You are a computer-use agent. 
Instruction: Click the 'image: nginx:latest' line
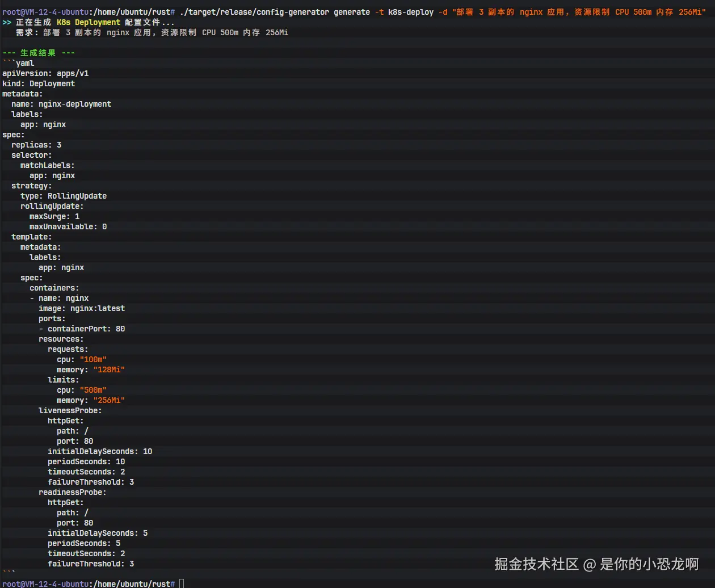[x=82, y=308]
